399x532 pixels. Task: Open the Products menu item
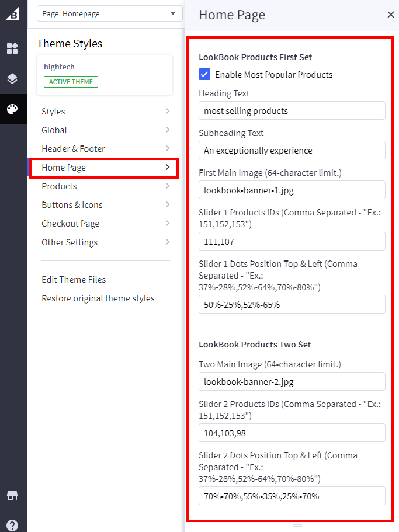coord(105,186)
